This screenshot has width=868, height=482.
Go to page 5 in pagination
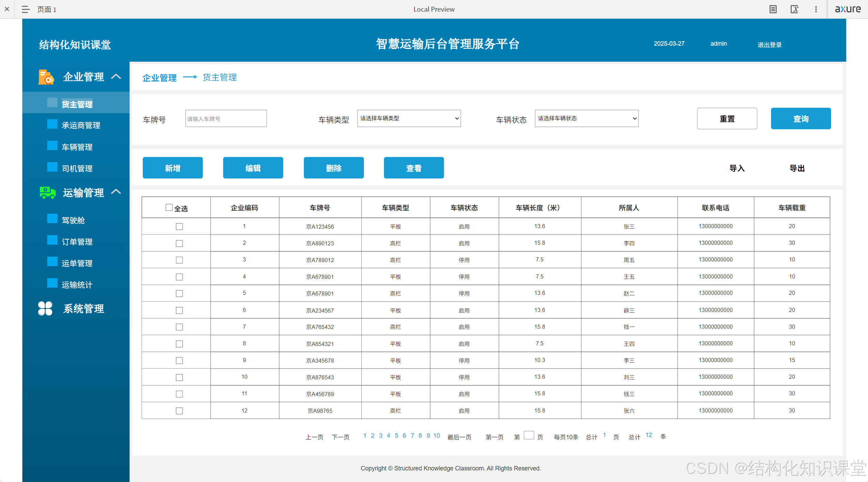[x=397, y=436]
